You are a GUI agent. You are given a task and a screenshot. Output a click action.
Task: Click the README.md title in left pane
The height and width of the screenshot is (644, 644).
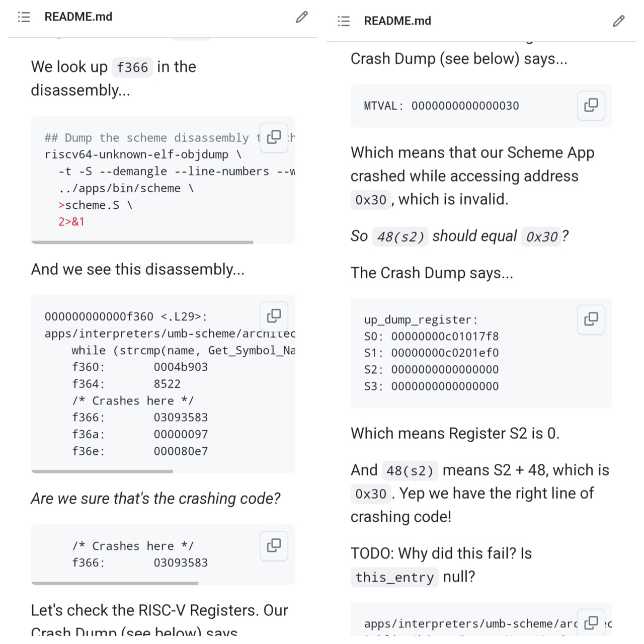coord(78,17)
